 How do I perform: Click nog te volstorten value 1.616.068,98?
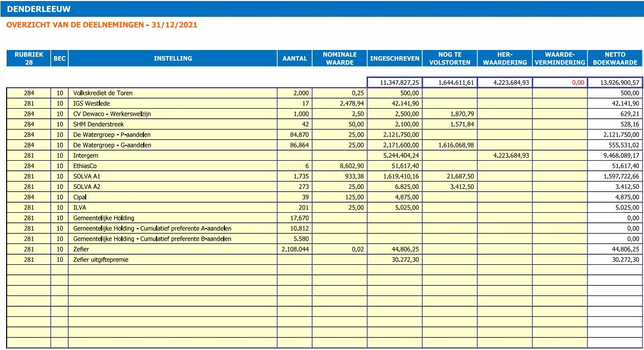click(450, 145)
